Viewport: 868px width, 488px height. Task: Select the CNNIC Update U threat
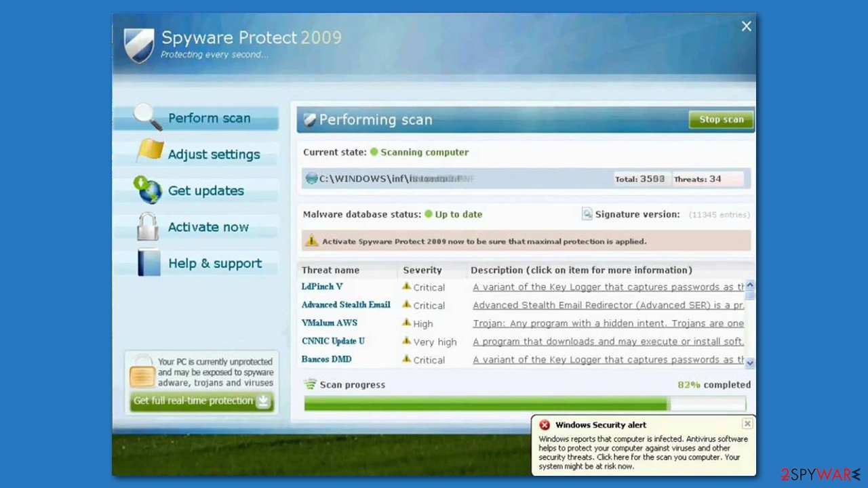tap(333, 341)
